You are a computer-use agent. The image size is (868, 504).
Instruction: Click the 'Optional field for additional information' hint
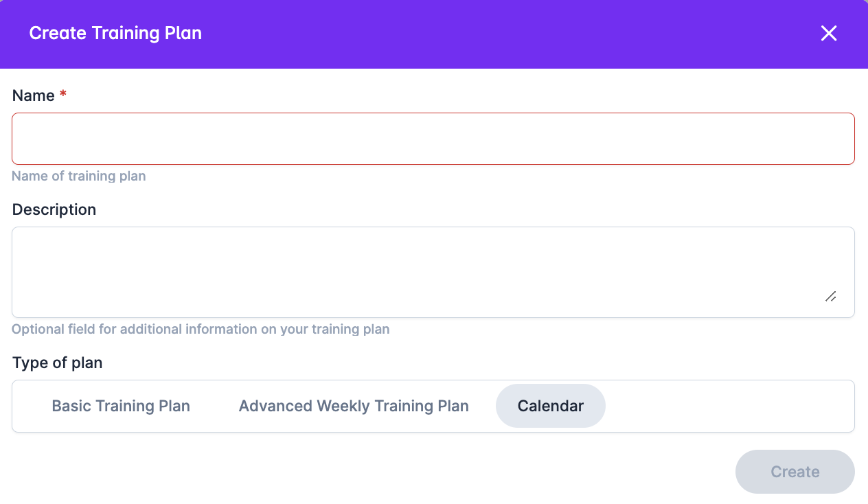pyautogui.click(x=201, y=329)
